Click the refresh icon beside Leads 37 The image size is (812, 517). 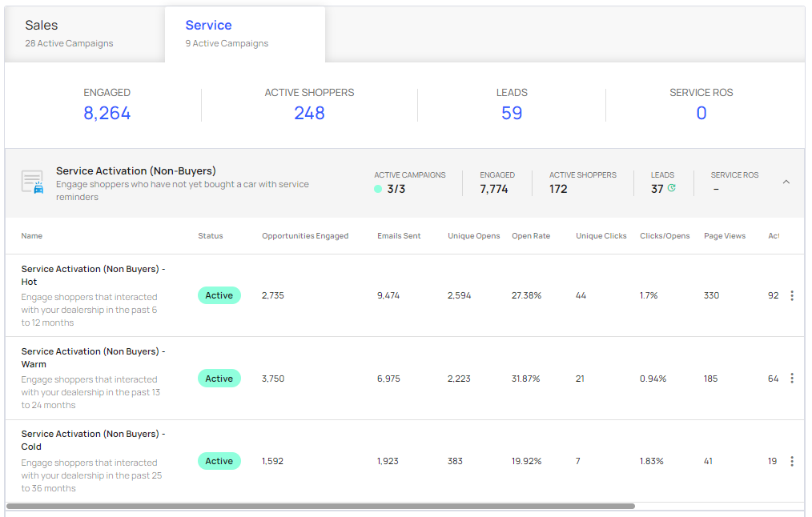pos(671,189)
